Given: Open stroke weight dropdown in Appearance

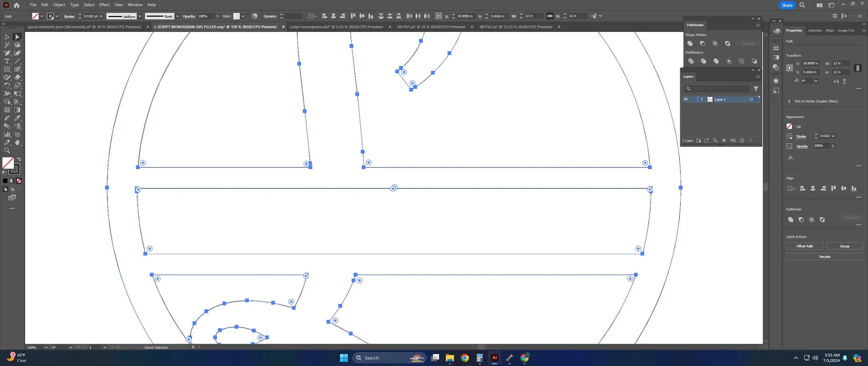Looking at the screenshot, I should click(x=833, y=136).
